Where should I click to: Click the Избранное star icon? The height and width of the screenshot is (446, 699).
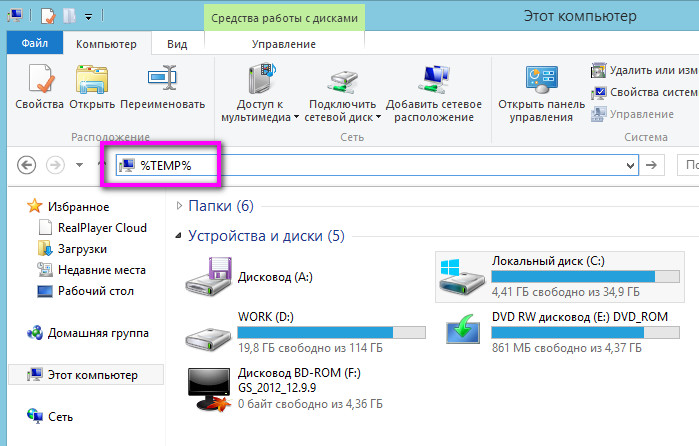pyautogui.click(x=34, y=206)
